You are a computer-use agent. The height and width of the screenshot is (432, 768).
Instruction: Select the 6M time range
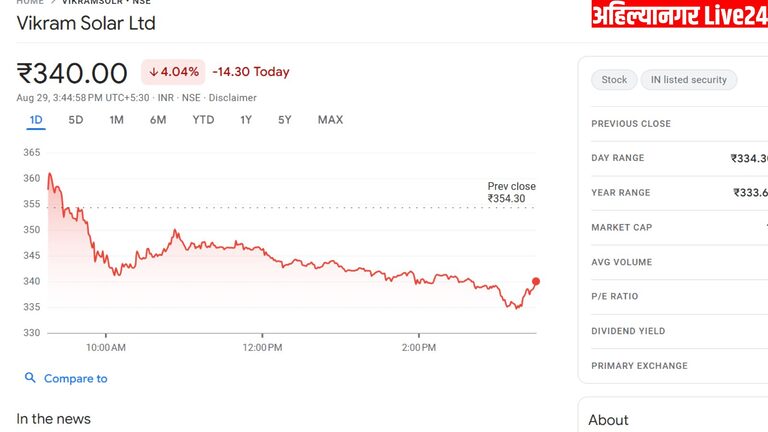pyautogui.click(x=158, y=120)
